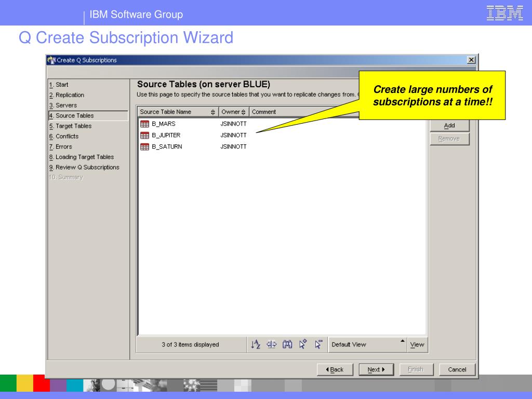Click the select-all cursor plus icon
Viewport: 532px width, 399px height.
303,344
